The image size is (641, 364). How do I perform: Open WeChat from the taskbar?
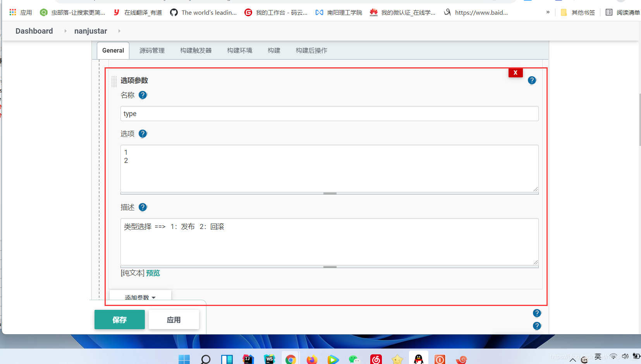click(x=354, y=359)
